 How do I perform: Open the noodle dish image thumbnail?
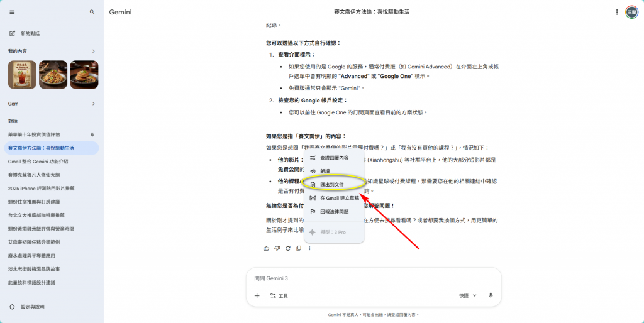coord(53,75)
